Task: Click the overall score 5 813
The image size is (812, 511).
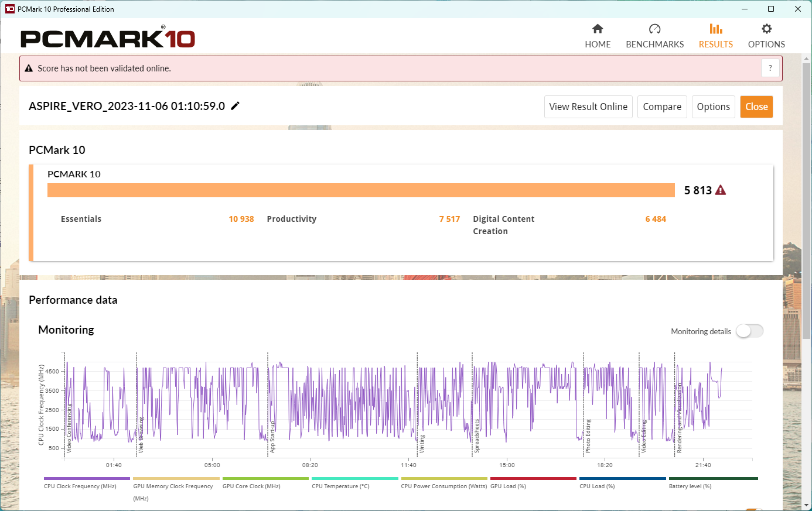Action: click(698, 190)
